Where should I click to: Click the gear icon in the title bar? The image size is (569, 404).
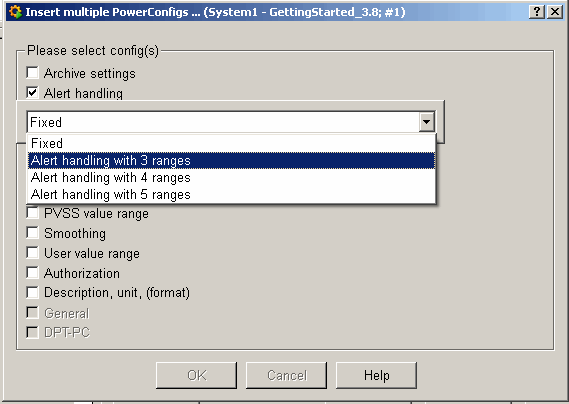[x=15, y=12]
